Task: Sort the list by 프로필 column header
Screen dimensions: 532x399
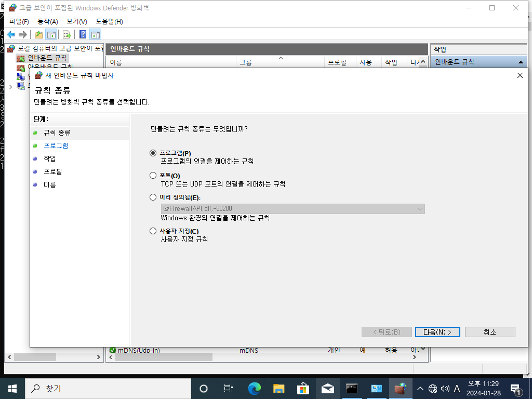Action: (x=340, y=62)
